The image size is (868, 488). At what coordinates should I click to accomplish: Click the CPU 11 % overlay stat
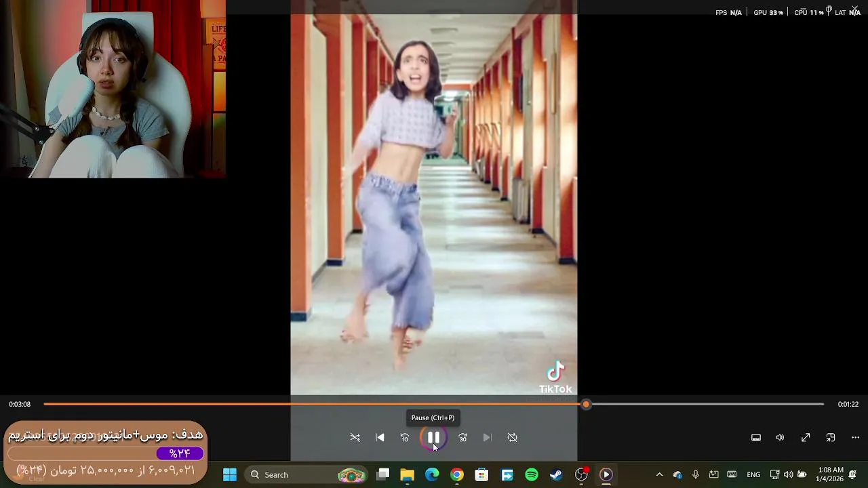tap(809, 12)
